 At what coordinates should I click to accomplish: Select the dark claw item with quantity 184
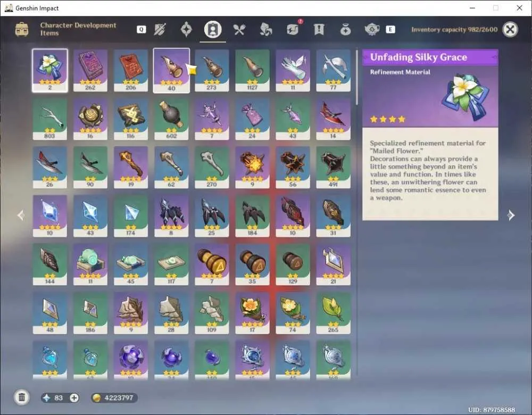252,216
